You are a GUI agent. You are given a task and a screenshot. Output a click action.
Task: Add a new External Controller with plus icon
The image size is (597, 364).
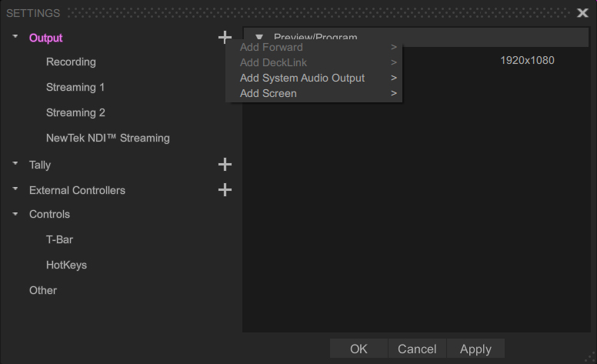(x=225, y=189)
